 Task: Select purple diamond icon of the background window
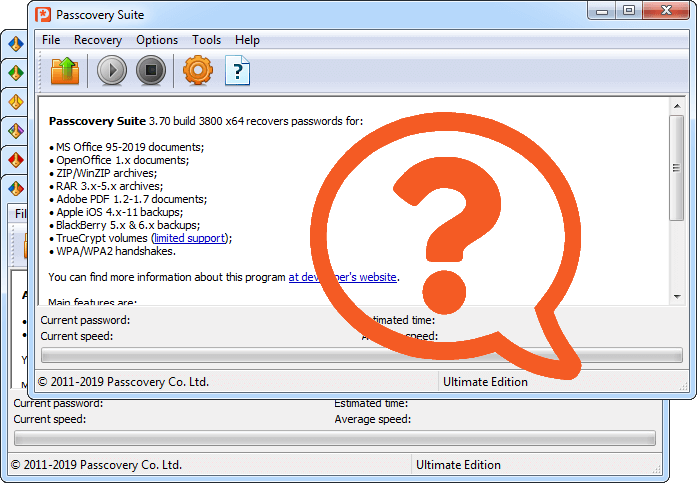click(x=16, y=131)
